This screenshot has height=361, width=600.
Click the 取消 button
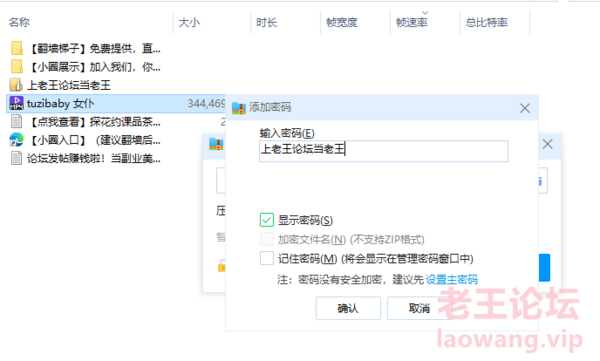pos(419,308)
